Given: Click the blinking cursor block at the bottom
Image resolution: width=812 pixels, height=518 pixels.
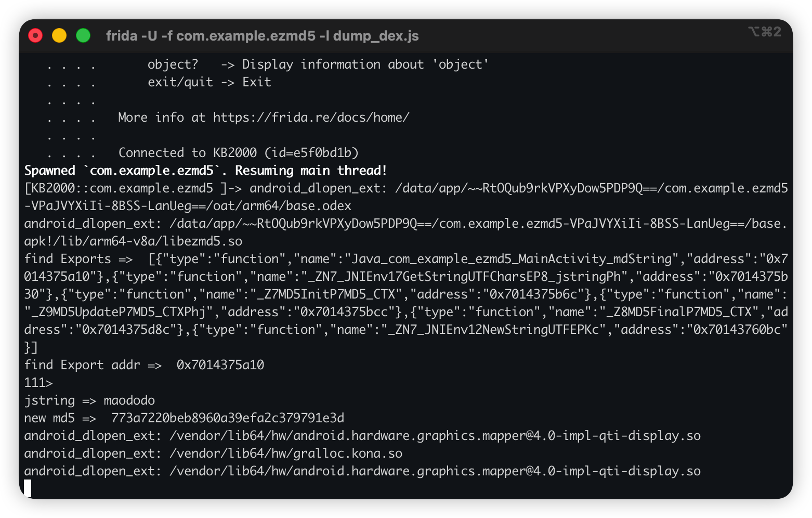Looking at the screenshot, I should (x=28, y=488).
